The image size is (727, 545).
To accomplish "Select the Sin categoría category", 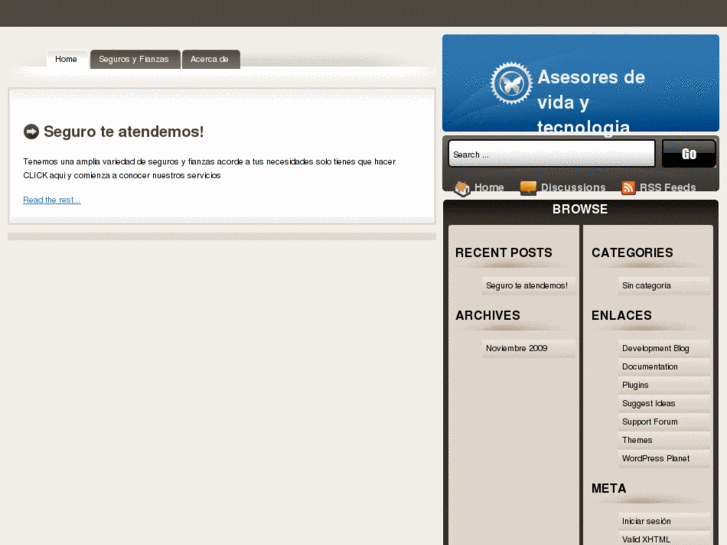I will [x=646, y=286].
